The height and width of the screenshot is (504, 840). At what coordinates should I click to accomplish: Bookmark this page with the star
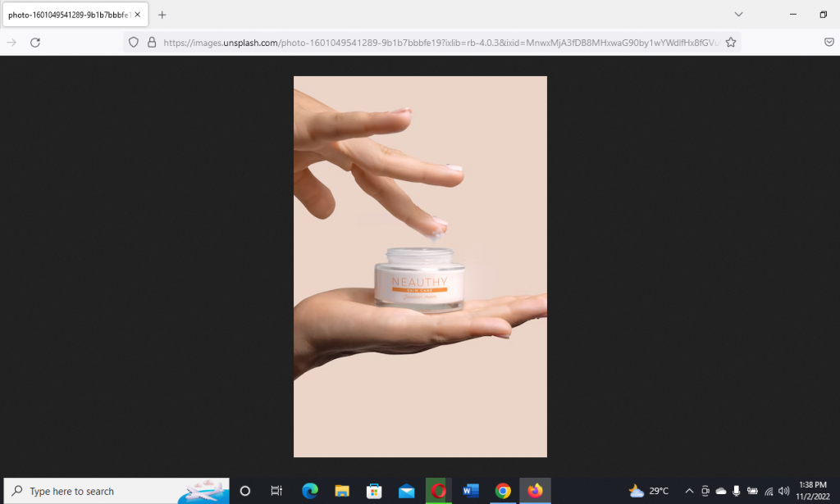click(x=730, y=43)
